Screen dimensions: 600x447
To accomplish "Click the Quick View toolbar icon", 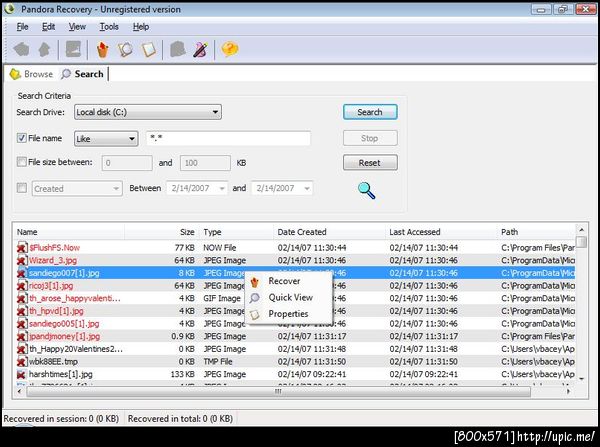I will 125,49.
